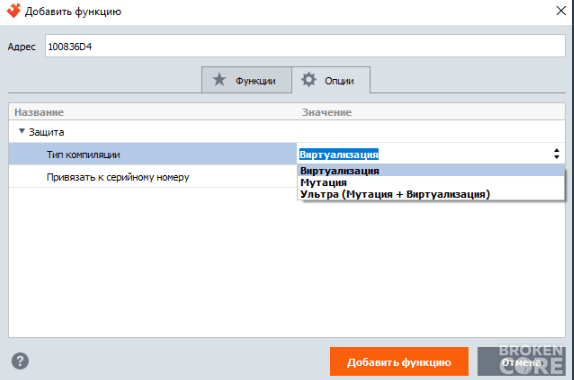
Task: Choose Виртуализация from the dropdown list
Action: tap(431, 171)
